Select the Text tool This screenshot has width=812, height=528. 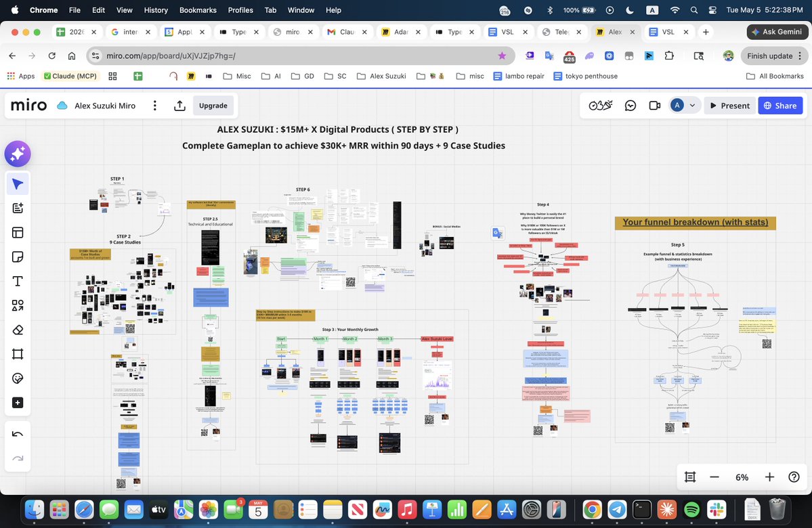pyautogui.click(x=18, y=281)
